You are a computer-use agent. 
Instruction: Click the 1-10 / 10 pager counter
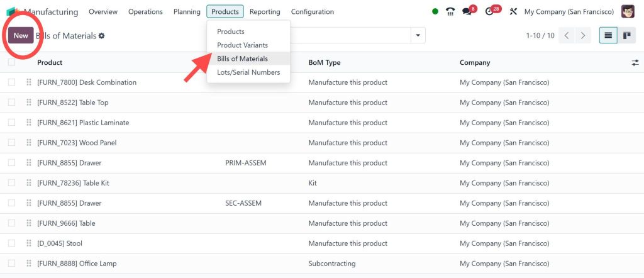click(x=540, y=36)
